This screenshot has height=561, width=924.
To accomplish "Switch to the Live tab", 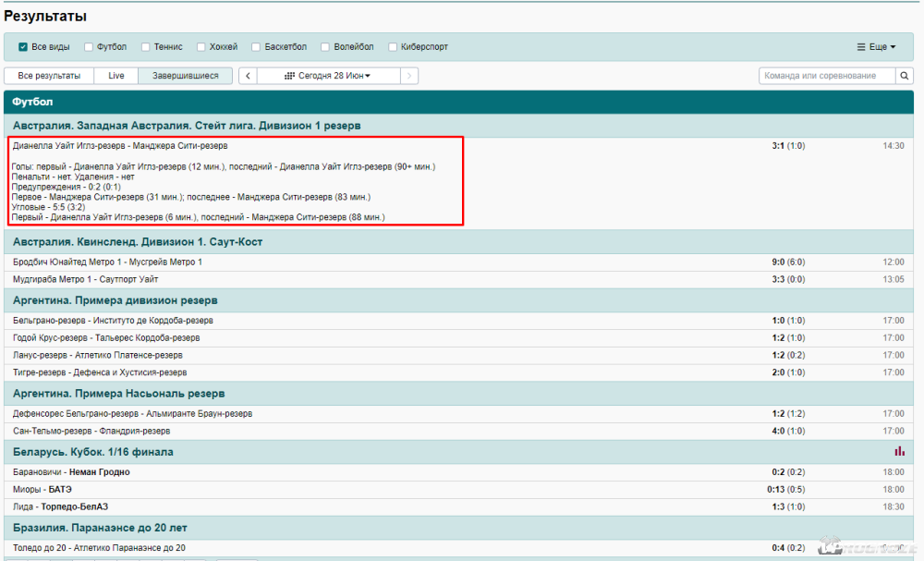I will tap(116, 76).
